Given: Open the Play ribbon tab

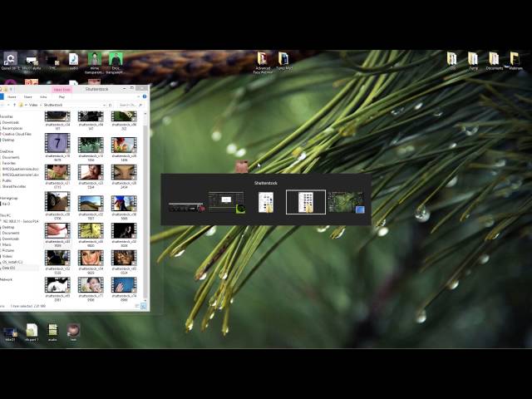Looking at the screenshot, I should pos(62,96).
